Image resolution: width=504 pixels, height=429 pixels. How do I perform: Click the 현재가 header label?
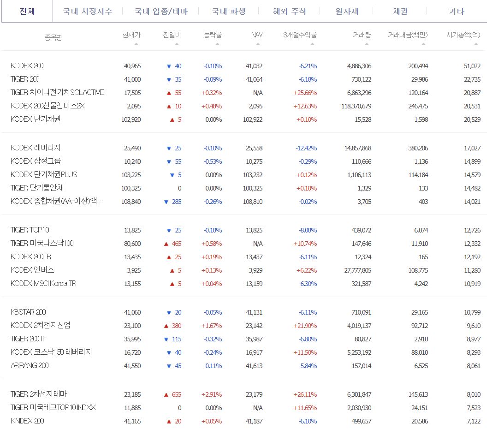tap(131, 35)
